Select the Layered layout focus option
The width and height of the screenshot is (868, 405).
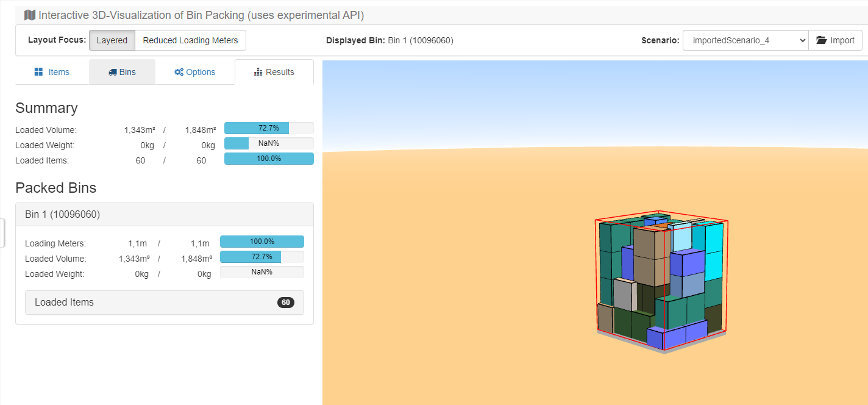pos(112,40)
